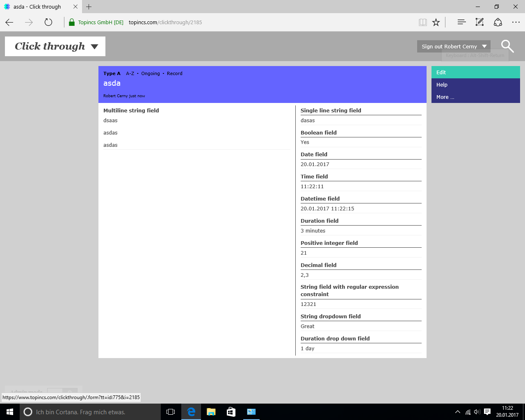This screenshot has height=420, width=525.
Task: Show hidden system tray icons
Action: 457,412
